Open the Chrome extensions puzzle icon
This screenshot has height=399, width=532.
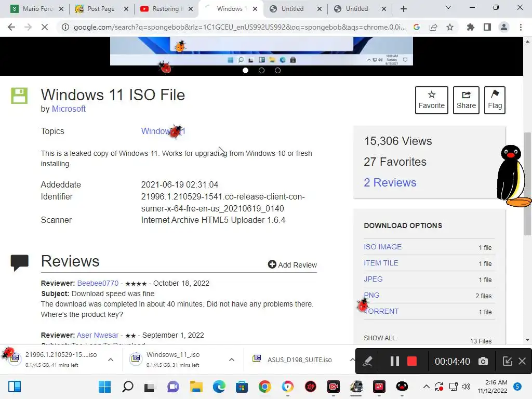tap(470, 27)
